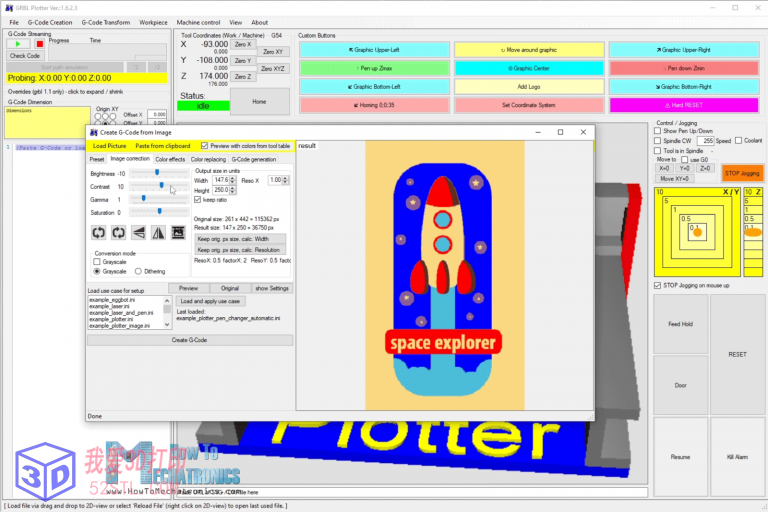
Task: Click the Saturation slider handle
Action: click(159, 211)
